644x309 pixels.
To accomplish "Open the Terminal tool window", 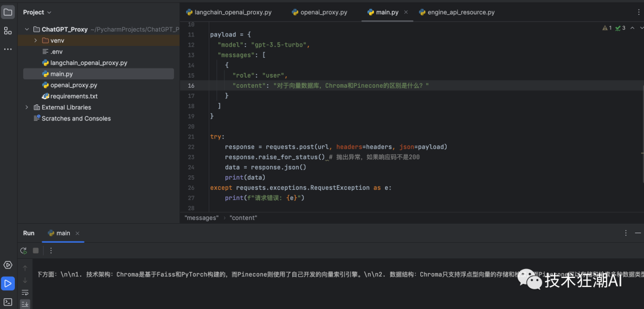I will (8, 302).
